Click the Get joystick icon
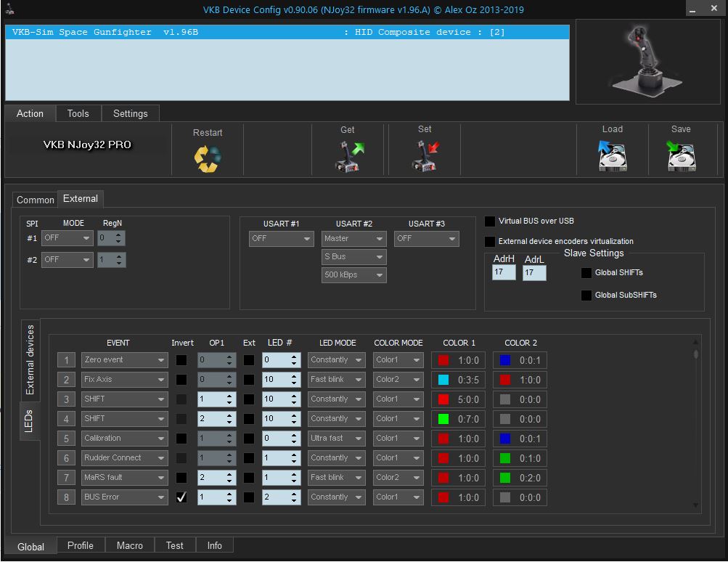 click(x=348, y=156)
